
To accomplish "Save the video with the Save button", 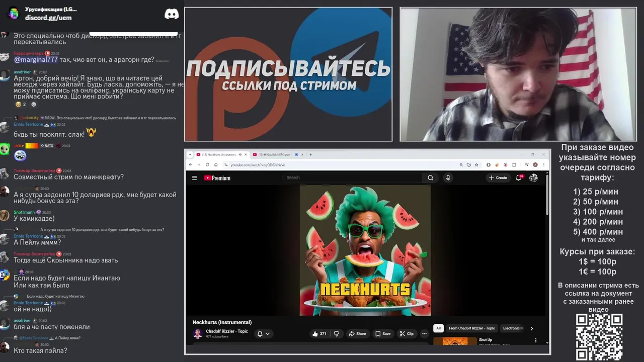I will click(382, 334).
